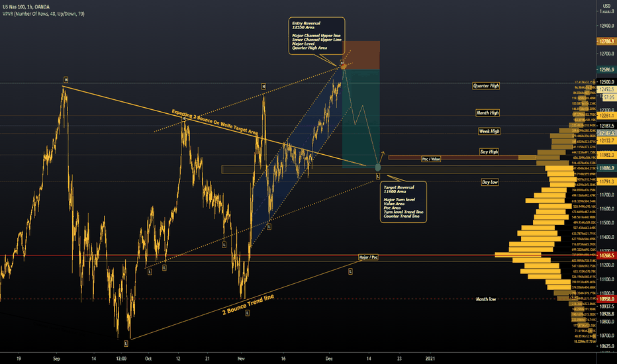The height and width of the screenshot is (364, 617).
Task: Click the green target circle at 11900
Action: [x=378, y=167]
